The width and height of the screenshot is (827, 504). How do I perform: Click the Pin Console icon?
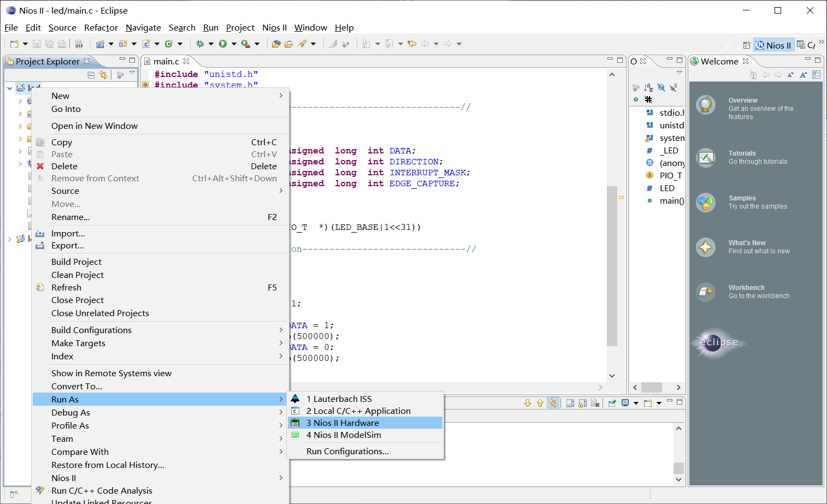[x=612, y=403]
